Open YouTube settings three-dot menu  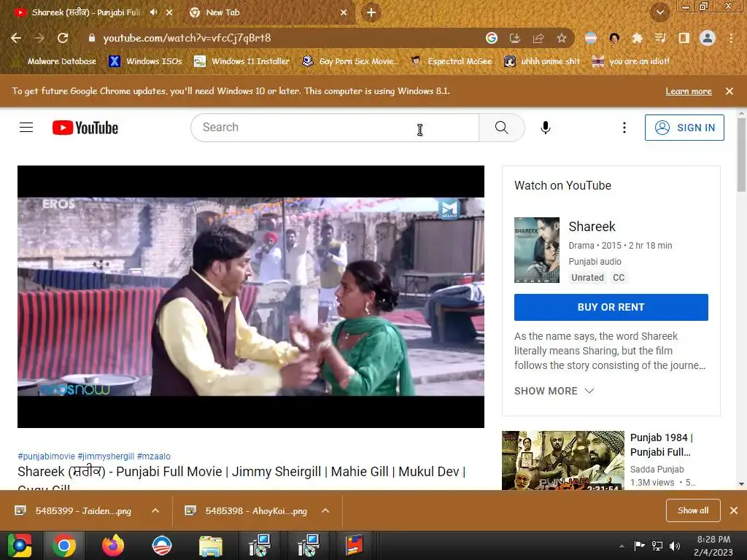[x=624, y=128]
